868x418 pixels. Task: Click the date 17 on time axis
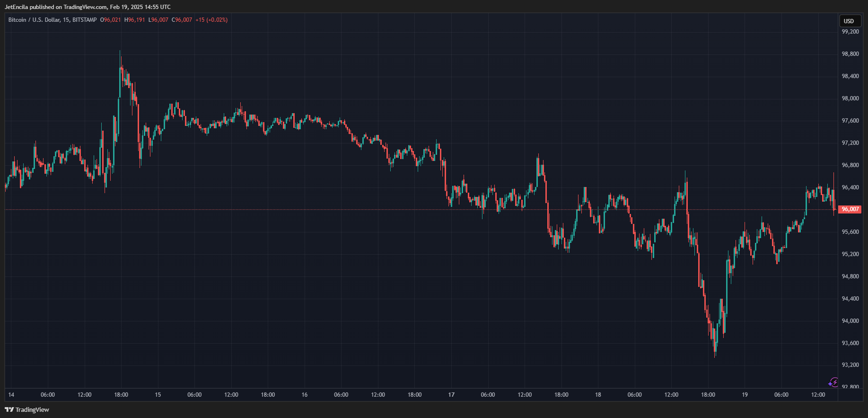[451, 395]
